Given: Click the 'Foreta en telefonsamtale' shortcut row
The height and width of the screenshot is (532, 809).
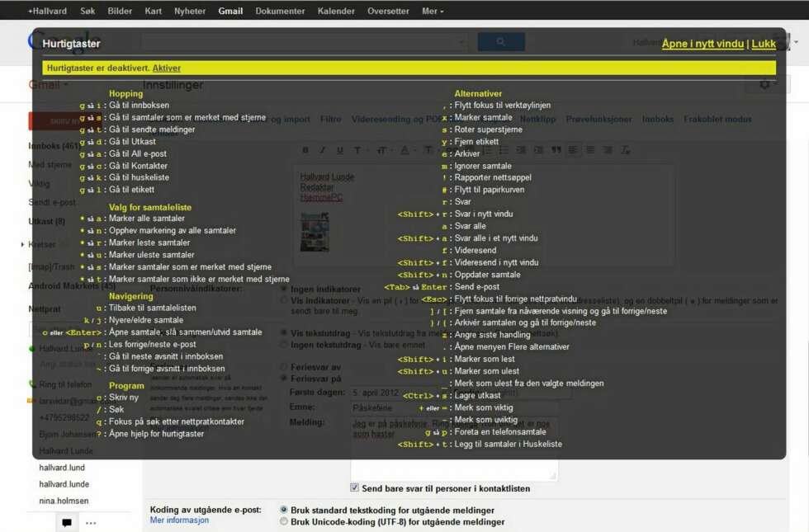Looking at the screenshot, I should click(x=485, y=432).
